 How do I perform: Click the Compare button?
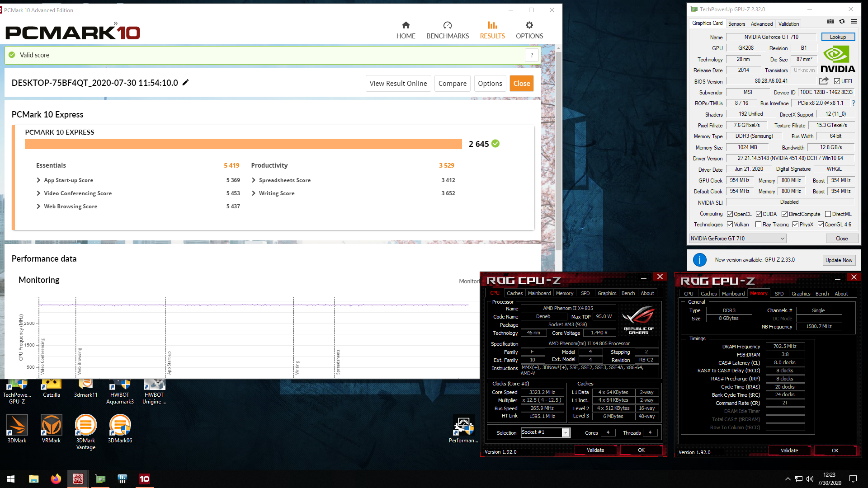(x=452, y=84)
